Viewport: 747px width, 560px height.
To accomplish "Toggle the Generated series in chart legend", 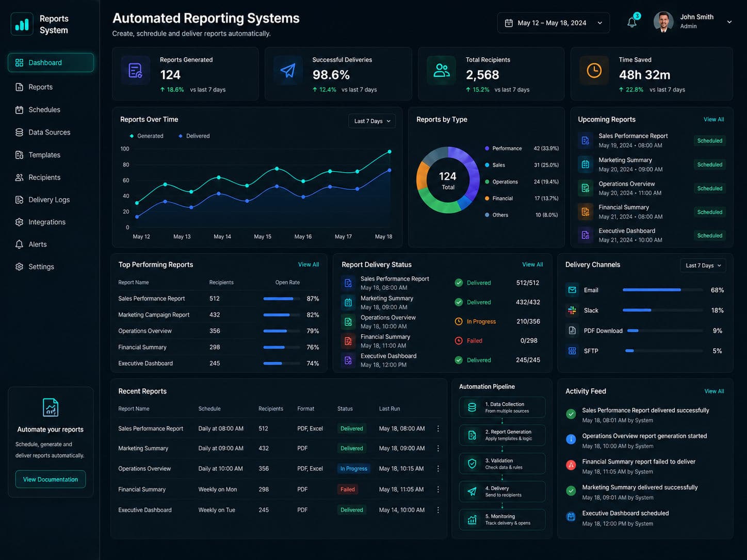I will (147, 136).
